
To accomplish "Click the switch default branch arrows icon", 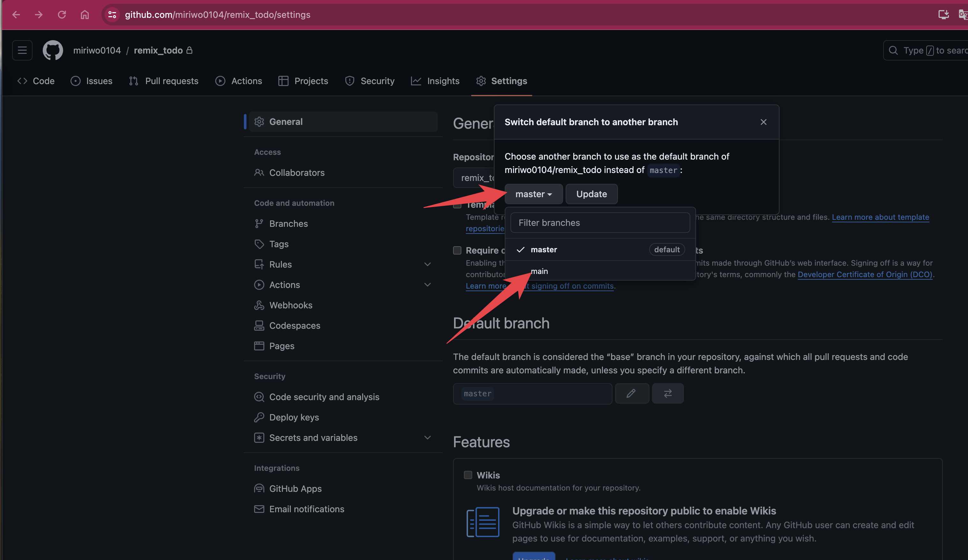I will coord(668,393).
